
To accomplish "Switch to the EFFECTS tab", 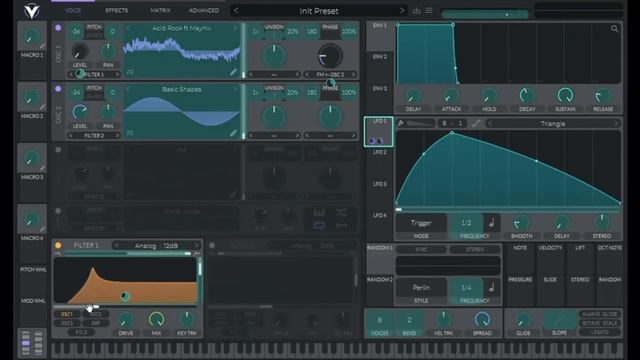I will [116, 11].
